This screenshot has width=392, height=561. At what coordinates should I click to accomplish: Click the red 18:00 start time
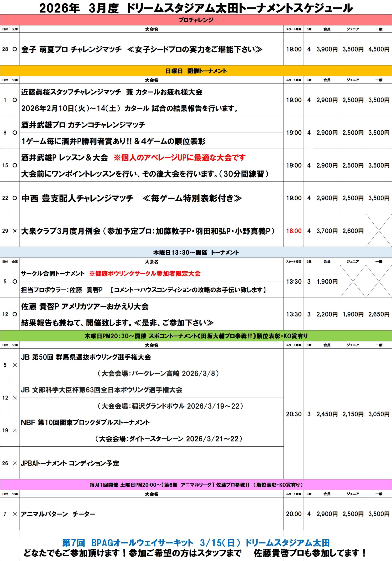(x=294, y=231)
